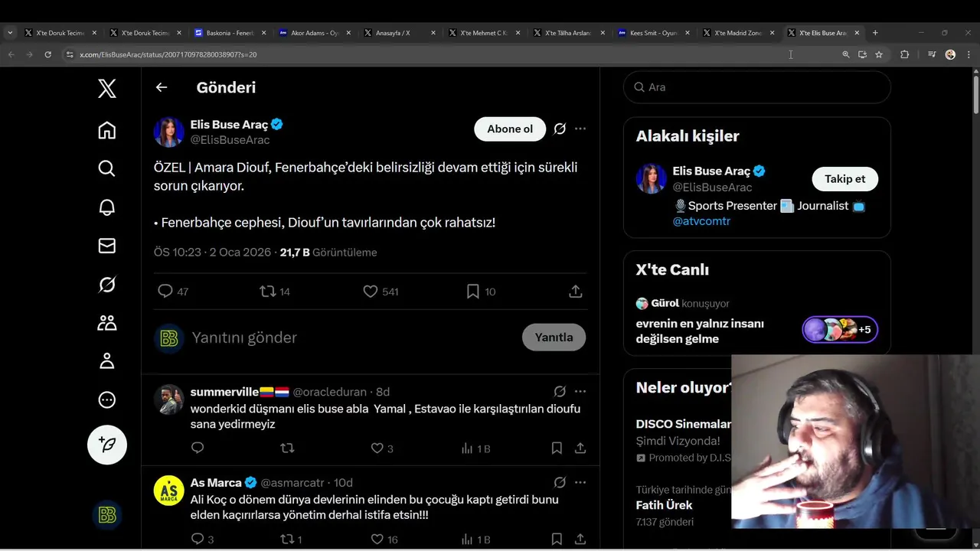Share the main post via share icon

pos(576,291)
